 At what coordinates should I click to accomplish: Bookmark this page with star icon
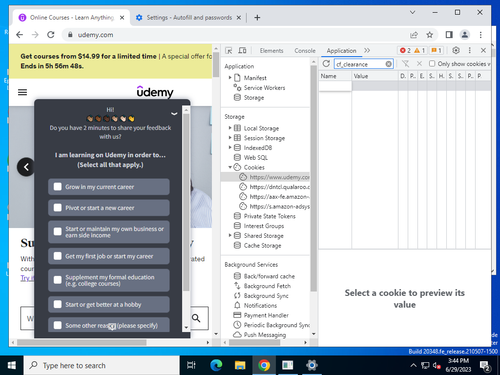pos(430,35)
